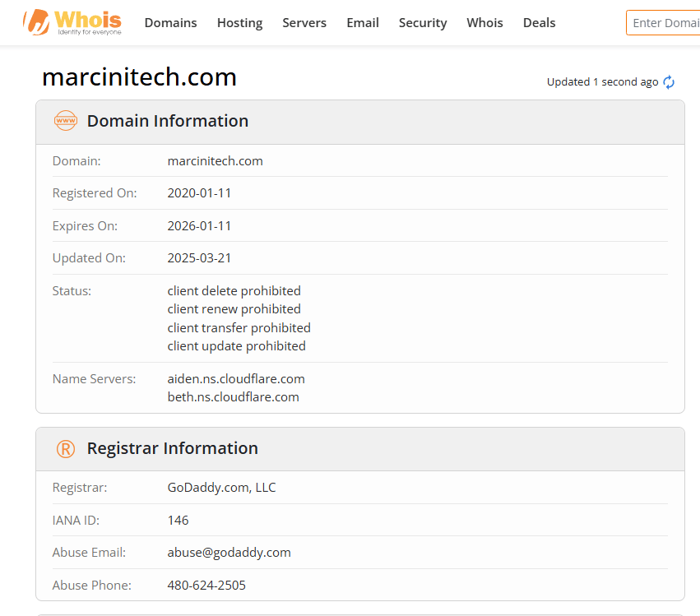Click the expiry date 2026-01-11

pyautogui.click(x=199, y=226)
